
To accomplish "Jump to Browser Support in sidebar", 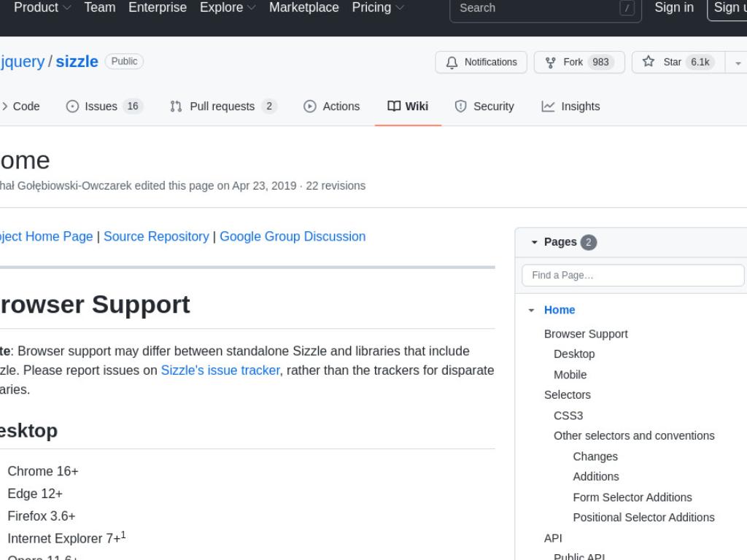I will pyautogui.click(x=586, y=334).
